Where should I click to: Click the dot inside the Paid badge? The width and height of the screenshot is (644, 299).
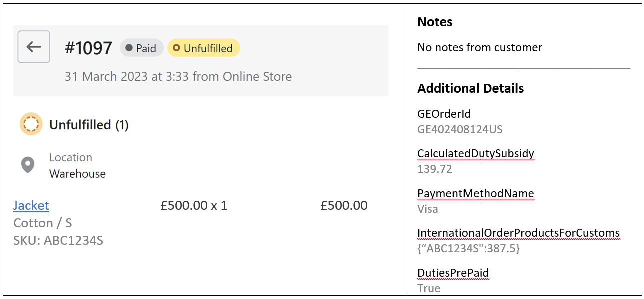pos(129,48)
